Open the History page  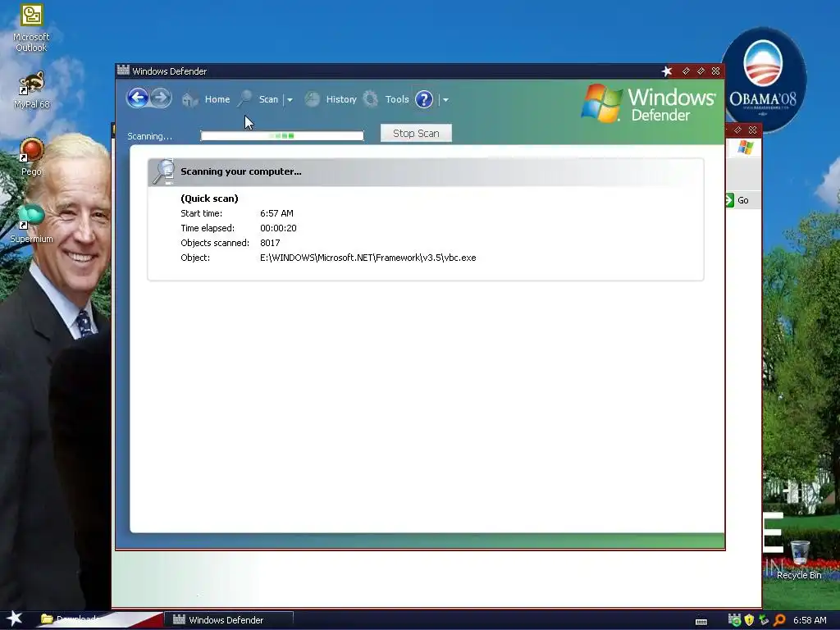pos(341,99)
